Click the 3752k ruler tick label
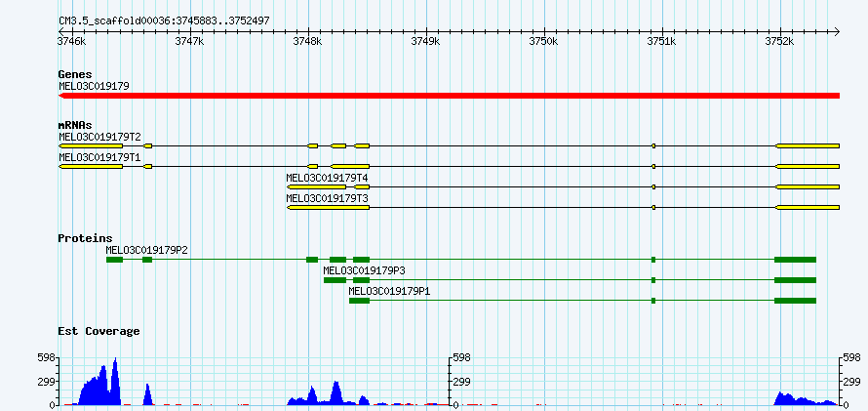This screenshot has width=868, height=411. click(x=780, y=42)
